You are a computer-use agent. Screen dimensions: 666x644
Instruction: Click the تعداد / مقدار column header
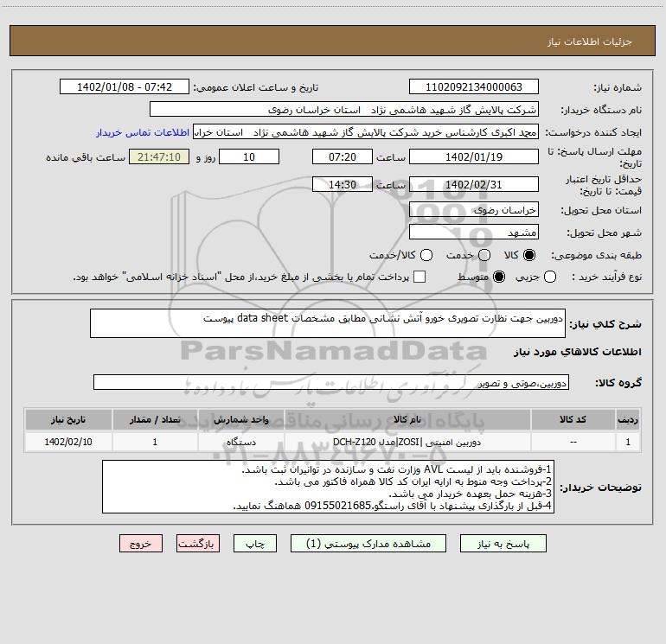(x=155, y=419)
